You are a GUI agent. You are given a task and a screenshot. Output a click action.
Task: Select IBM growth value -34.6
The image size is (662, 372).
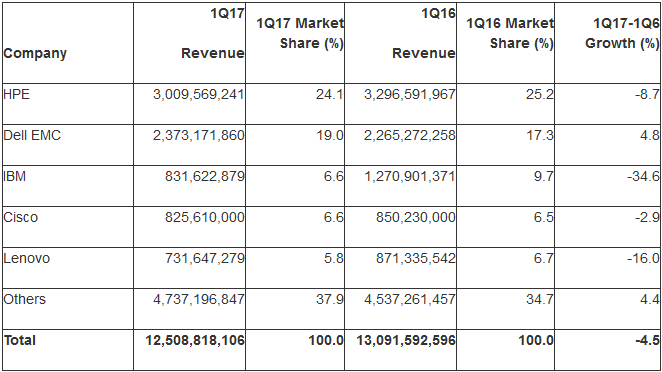pyautogui.click(x=643, y=176)
